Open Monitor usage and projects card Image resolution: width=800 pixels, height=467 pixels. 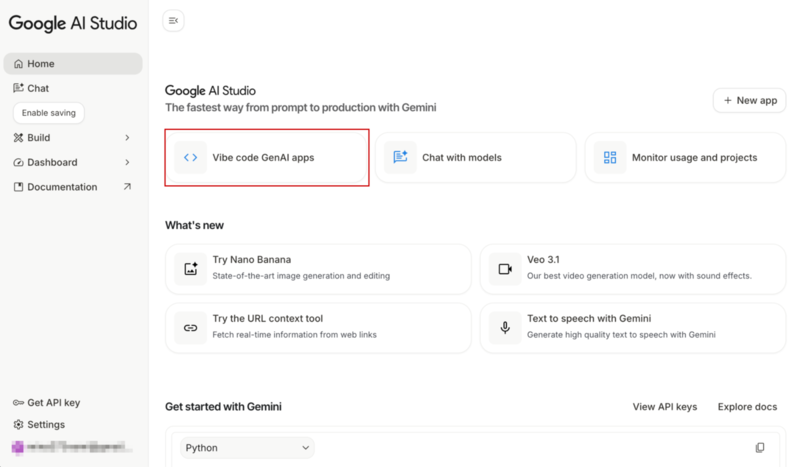(x=685, y=158)
